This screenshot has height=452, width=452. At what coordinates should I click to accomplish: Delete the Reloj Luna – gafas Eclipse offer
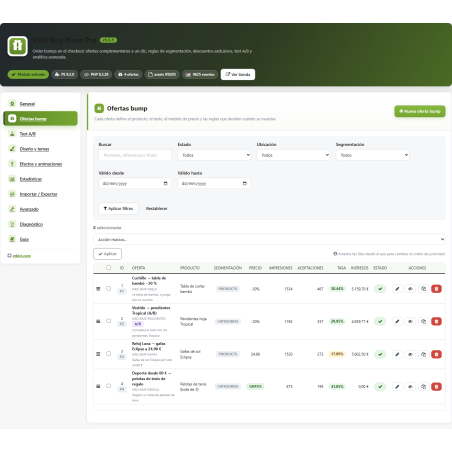pos(436,354)
